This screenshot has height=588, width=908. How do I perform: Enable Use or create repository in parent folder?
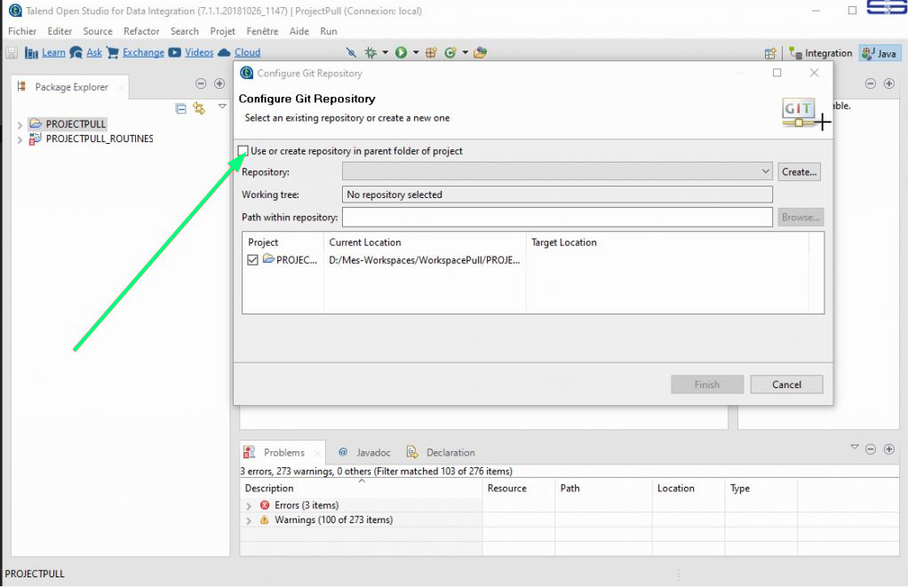(x=243, y=151)
